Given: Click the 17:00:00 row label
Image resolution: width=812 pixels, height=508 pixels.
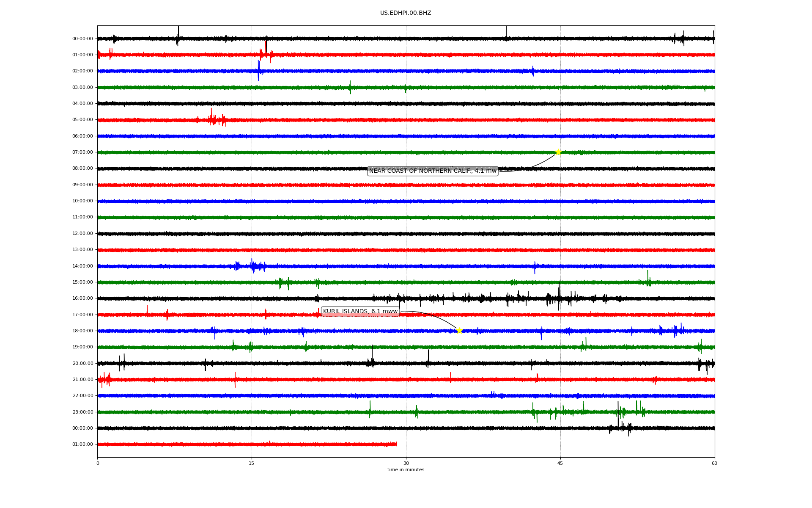Looking at the screenshot, I should pos(82,315).
